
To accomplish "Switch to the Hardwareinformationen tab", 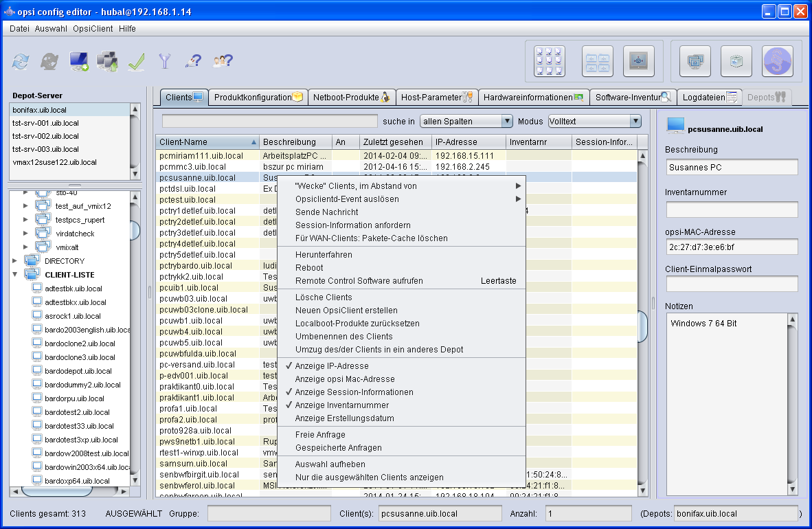I will [533, 98].
